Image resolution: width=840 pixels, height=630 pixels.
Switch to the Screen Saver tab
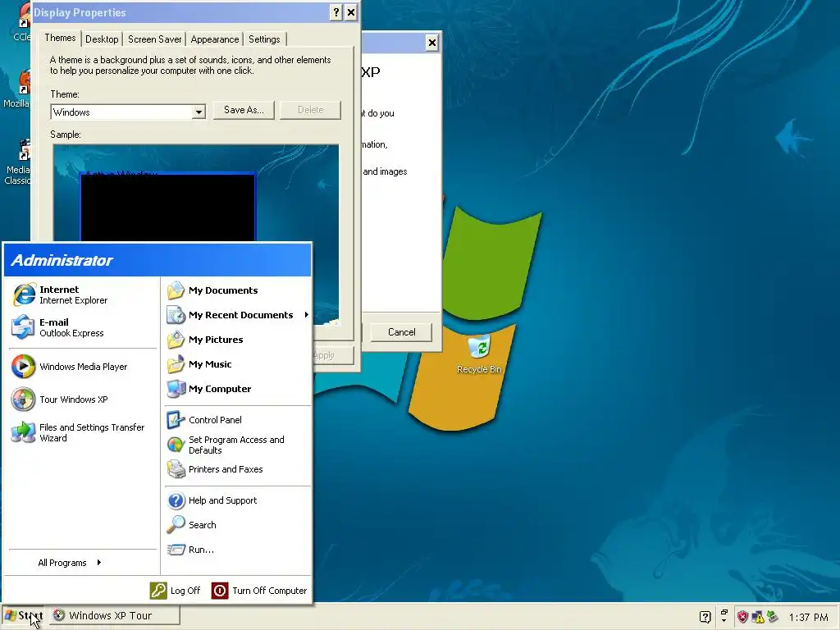(x=154, y=39)
